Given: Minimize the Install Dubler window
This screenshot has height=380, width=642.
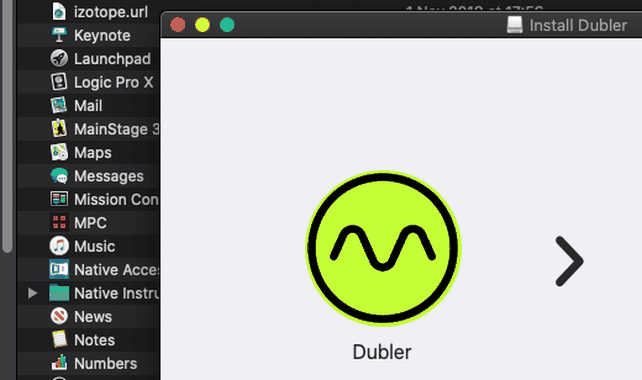Looking at the screenshot, I should (x=202, y=25).
